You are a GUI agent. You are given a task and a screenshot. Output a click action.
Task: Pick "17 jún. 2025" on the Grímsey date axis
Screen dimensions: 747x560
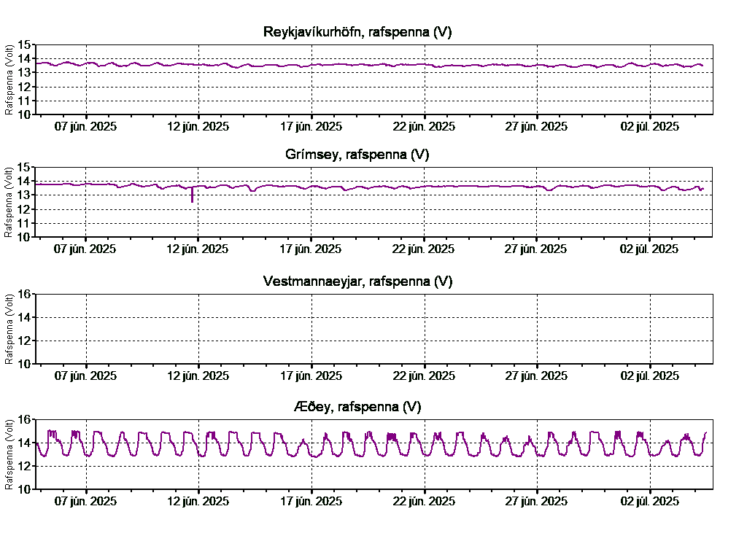click(x=311, y=249)
